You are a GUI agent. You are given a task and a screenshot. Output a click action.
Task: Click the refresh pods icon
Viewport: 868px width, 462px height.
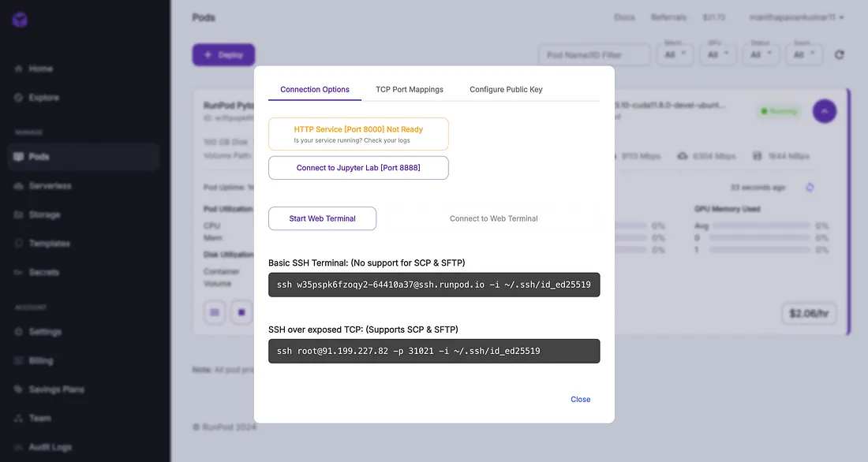point(840,54)
